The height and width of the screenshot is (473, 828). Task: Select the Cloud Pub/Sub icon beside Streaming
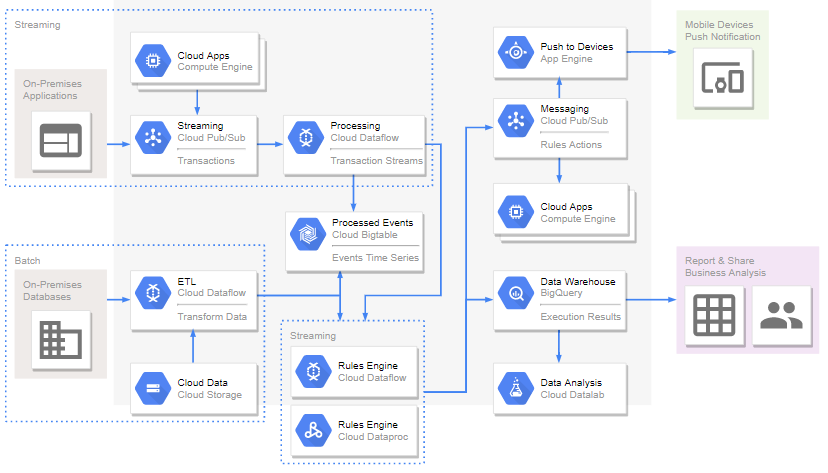click(x=153, y=138)
